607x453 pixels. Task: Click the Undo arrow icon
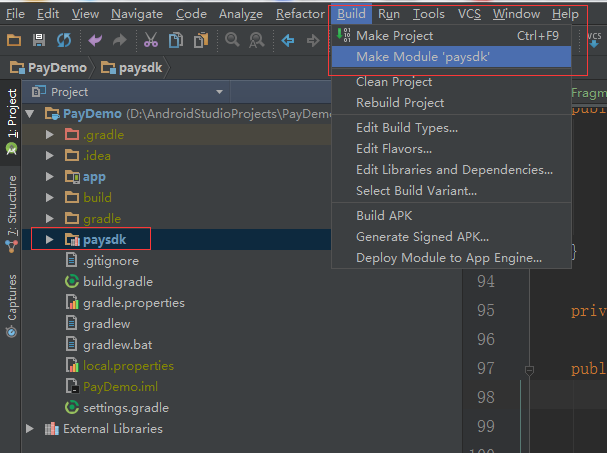(95, 40)
